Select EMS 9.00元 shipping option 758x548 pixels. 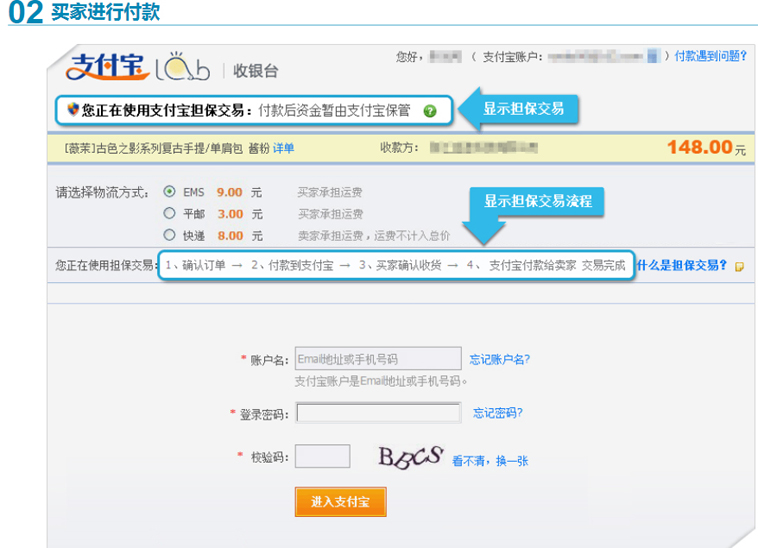(x=169, y=192)
